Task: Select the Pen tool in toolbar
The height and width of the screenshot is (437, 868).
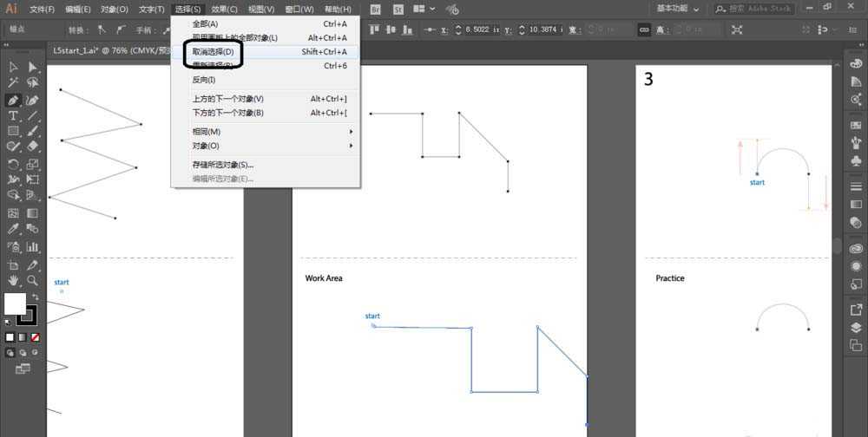Action: [14, 100]
